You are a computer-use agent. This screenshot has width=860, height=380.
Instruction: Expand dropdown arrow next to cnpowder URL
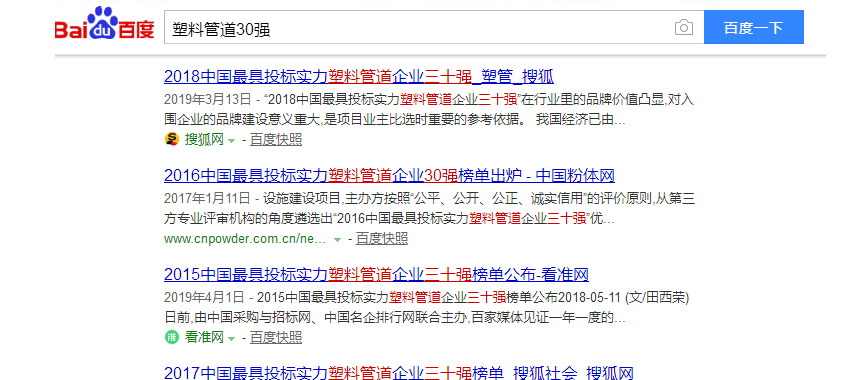coord(337,239)
